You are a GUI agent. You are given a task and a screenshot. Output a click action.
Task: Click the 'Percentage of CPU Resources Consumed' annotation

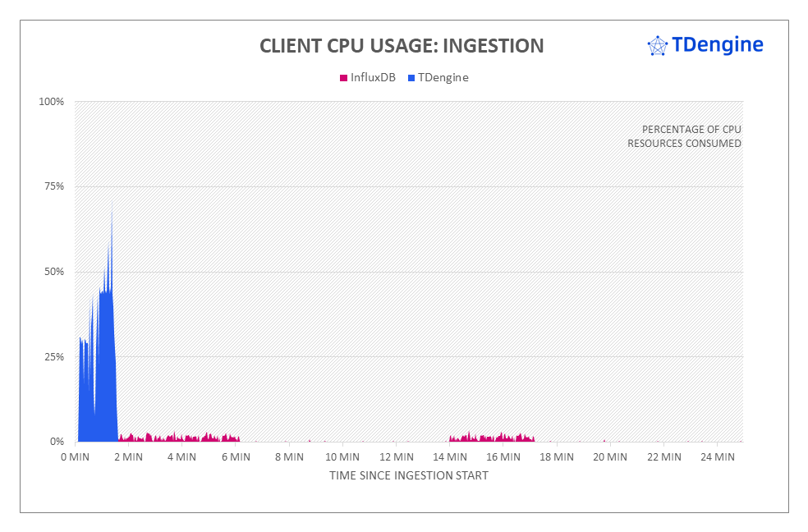point(684,136)
